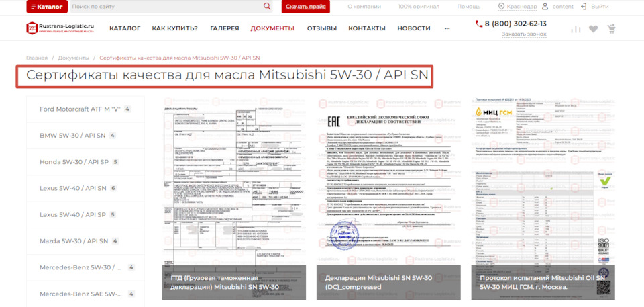Image resolution: width=644 pixels, height=307 pixels.
Task: Open the О компании link
Action: pyautogui.click(x=364, y=7)
